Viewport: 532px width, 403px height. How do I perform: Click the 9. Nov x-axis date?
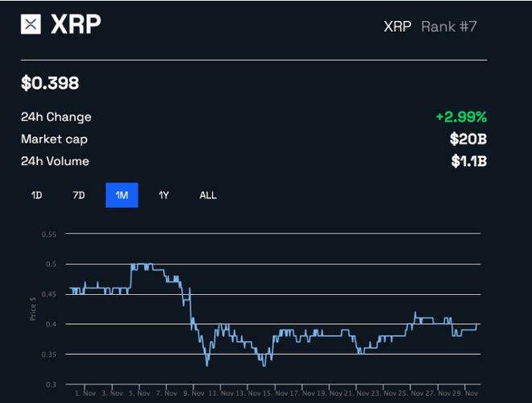pyautogui.click(x=193, y=393)
